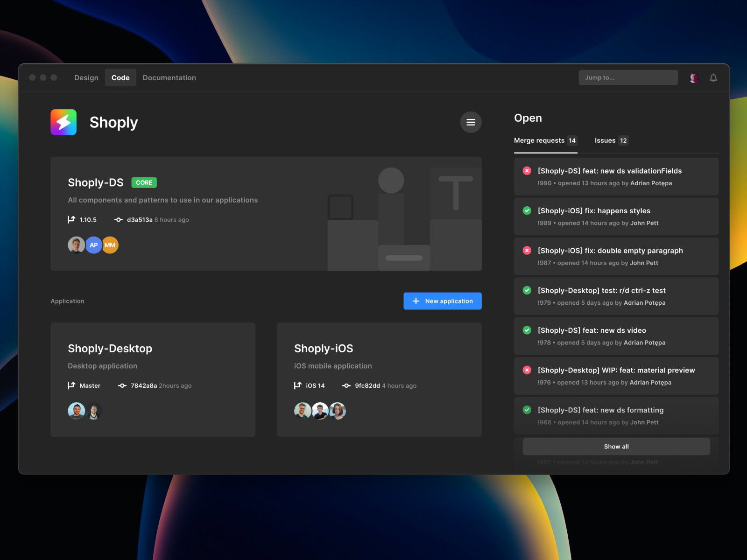Click version text 1.10.5

[88, 220]
